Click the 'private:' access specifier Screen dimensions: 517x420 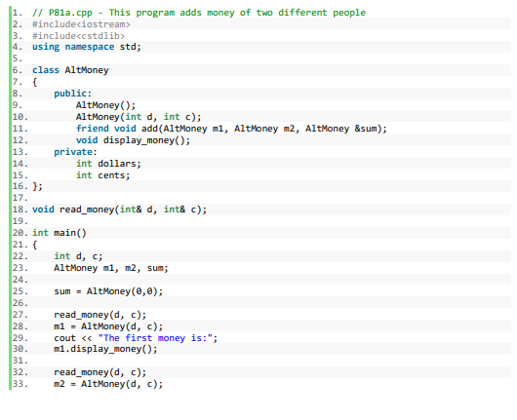75,152
